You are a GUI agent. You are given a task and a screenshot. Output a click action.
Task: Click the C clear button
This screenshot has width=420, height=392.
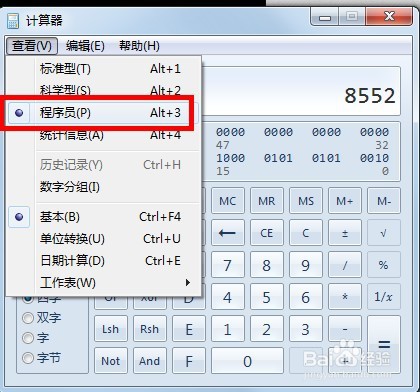[x=306, y=233]
